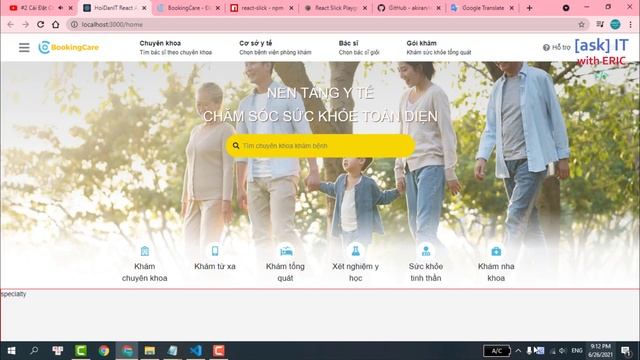Open the Chrome profile avatar
640x360 pixels.
pyautogui.click(x=616, y=24)
